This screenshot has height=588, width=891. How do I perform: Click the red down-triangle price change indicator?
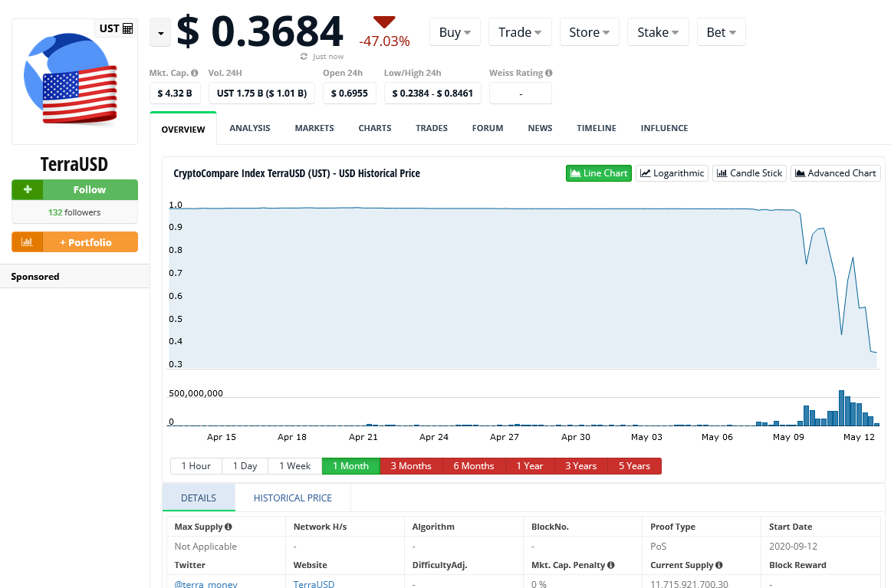(x=384, y=22)
